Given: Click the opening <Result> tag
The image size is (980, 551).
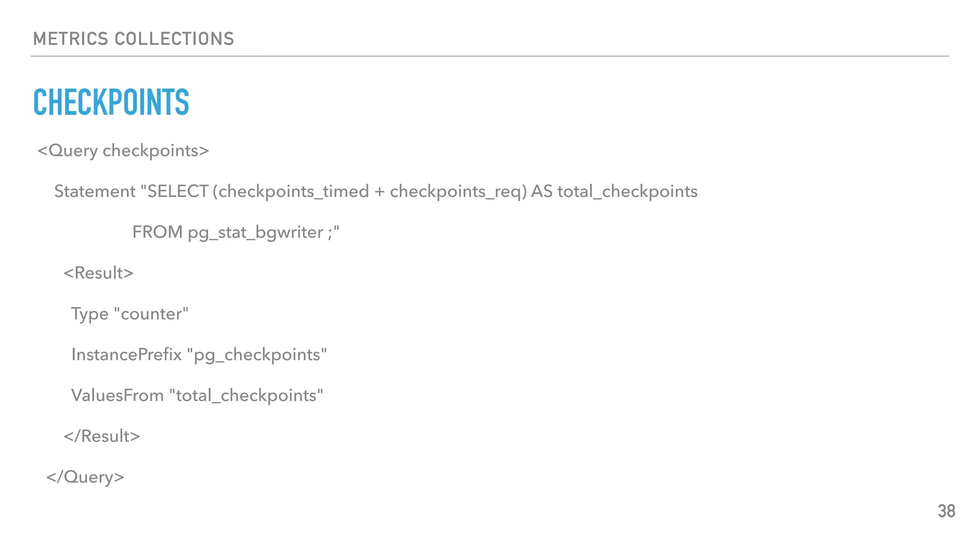Looking at the screenshot, I should [99, 273].
